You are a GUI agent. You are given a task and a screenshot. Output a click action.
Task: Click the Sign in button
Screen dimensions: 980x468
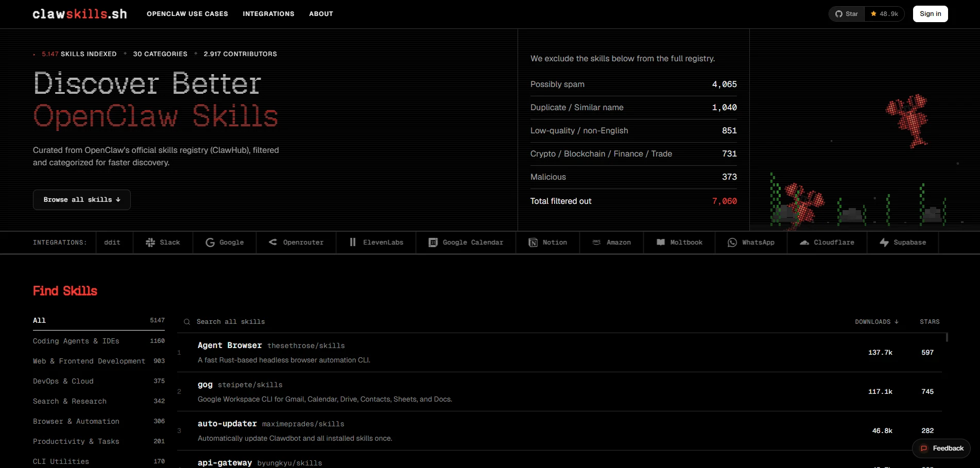tap(931, 14)
